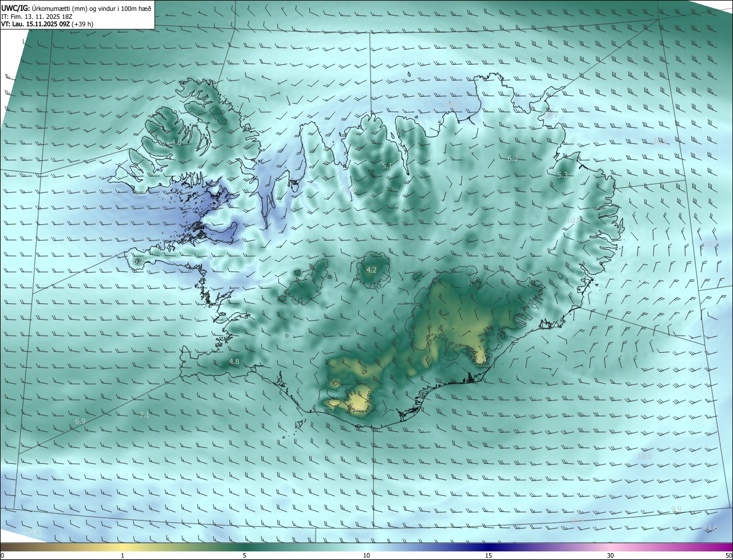Click the 'VT: Lau. 15.11.2025 09Z (+39 h)' line
This screenshot has width=733, height=560.
(47, 24)
